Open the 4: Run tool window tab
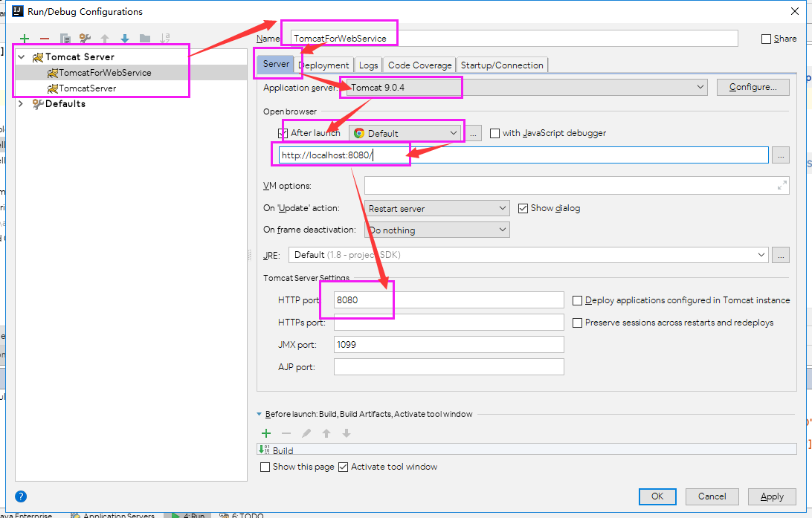 tap(187, 515)
